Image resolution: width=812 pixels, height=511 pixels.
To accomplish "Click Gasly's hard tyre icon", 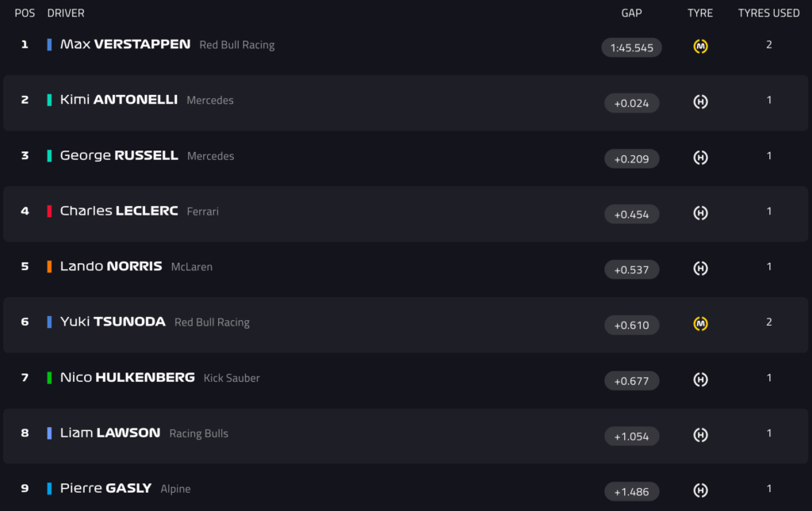I will [700, 490].
